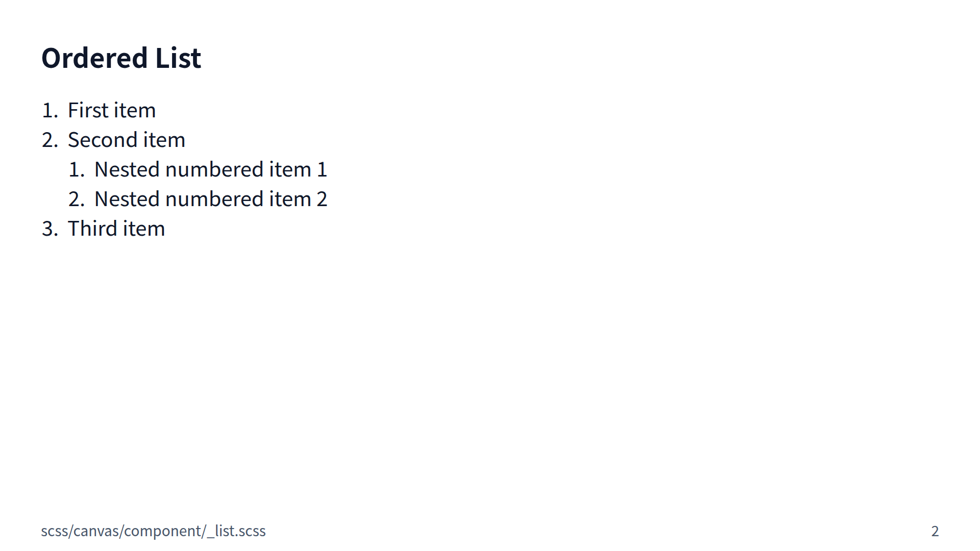
Task: Click the "Ordered List" slide heading
Action: pyautogui.click(x=121, y=58)
